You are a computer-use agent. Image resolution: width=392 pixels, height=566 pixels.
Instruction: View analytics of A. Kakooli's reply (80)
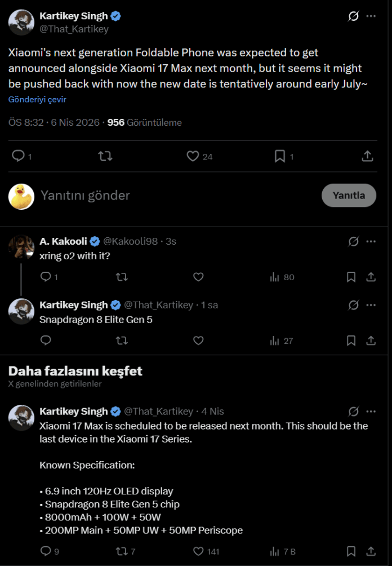coord(282,277)
